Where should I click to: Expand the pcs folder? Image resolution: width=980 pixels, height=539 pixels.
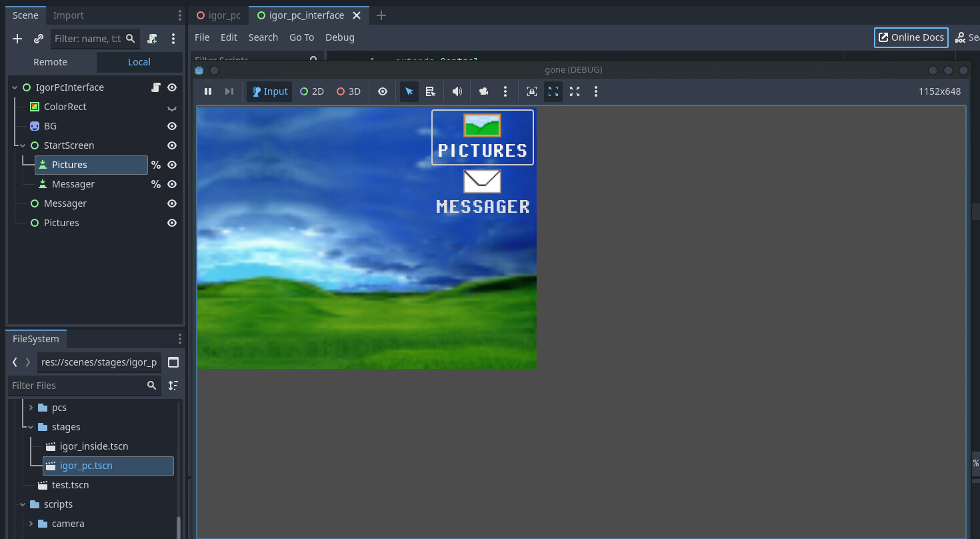click(31, 408)
